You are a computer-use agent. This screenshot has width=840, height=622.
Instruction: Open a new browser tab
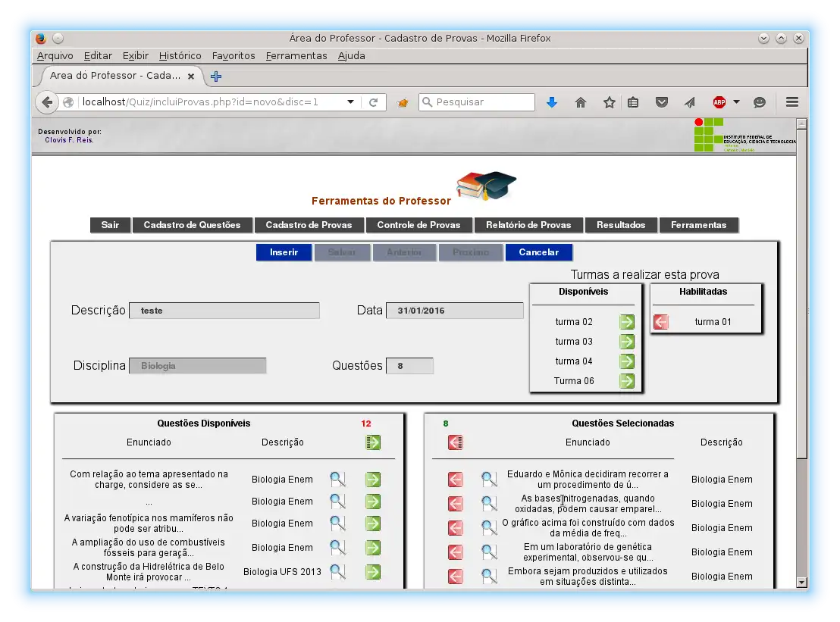(216, 76)
